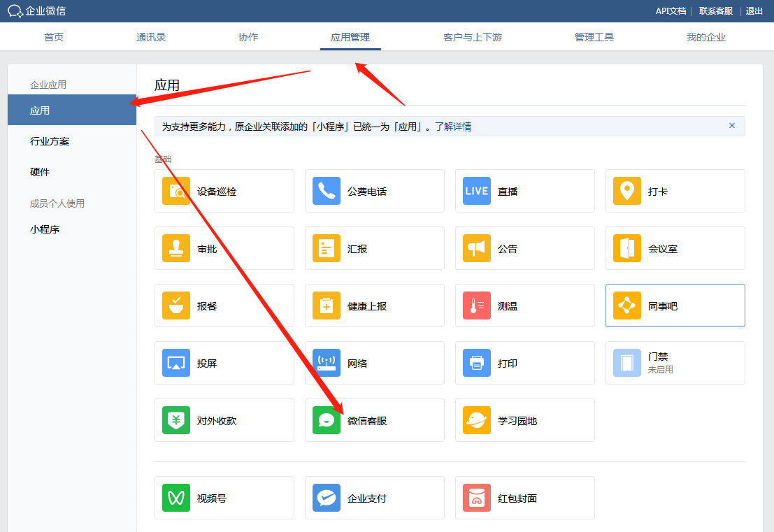Click the 联系客服 link
The image size is (774, 532).
click(x=716, y=11)
